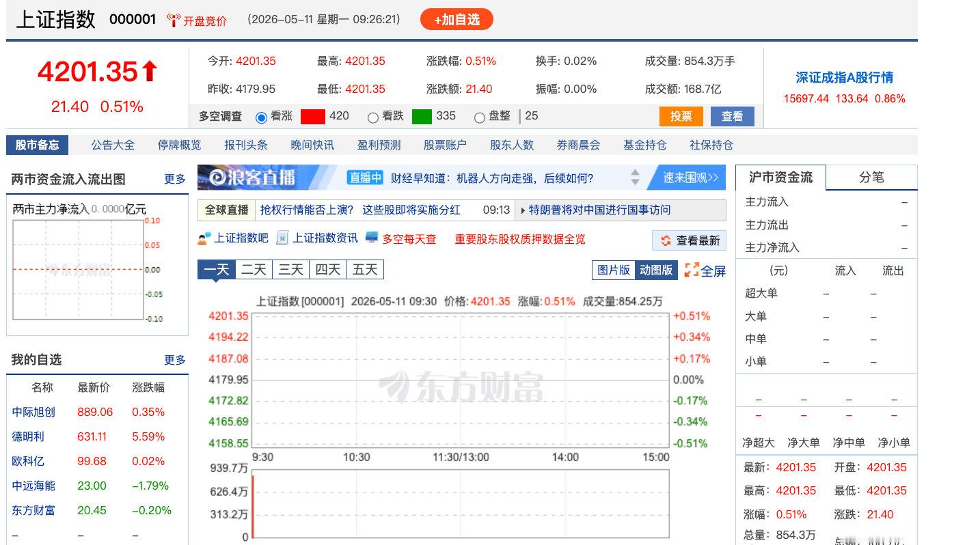Open 东方财富 in watchlist

pyautogui.click(x=33, y=510)
